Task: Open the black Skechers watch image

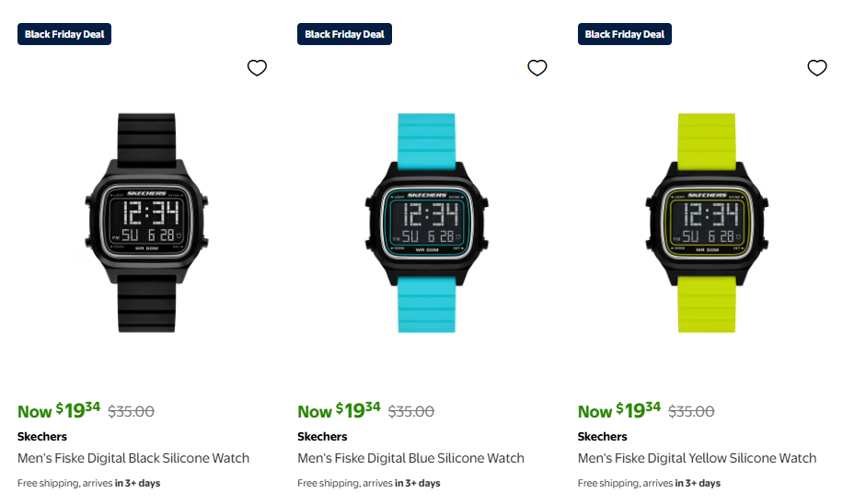Action: [x=146, y=223]
